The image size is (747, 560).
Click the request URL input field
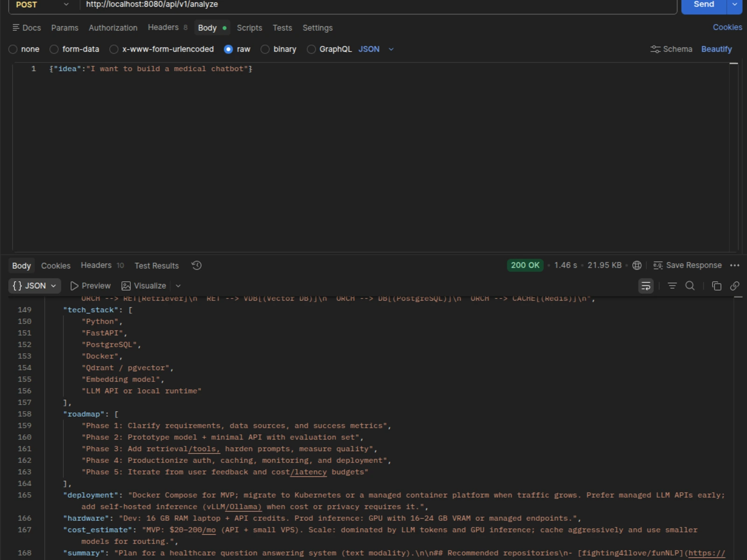(x=378, y=5)
